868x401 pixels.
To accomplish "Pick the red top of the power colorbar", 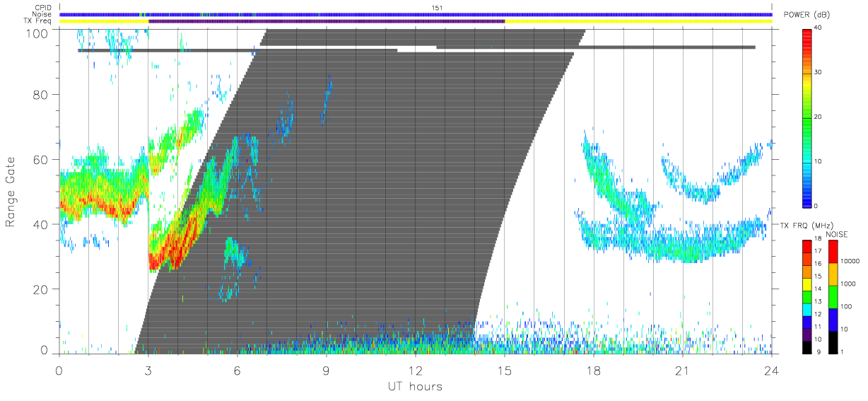I will pos(807,38).
